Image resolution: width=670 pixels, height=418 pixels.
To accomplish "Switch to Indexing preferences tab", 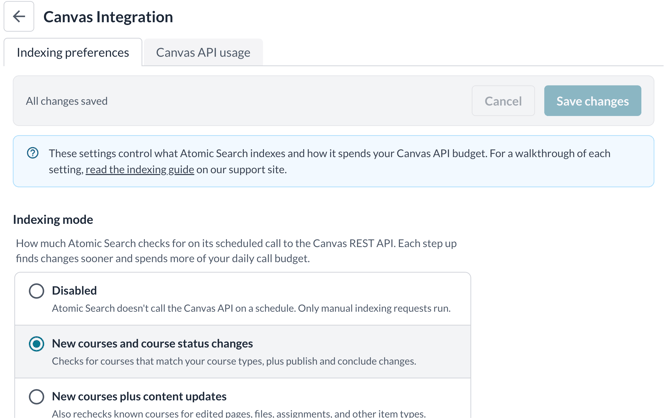I will (x=73, y=53).
